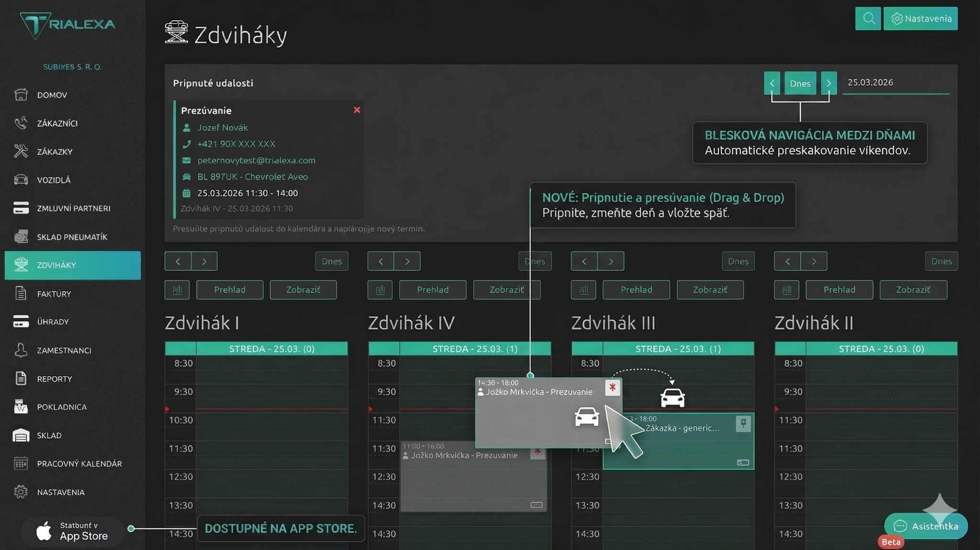Click the chart icon above Zdvihák I

click(177, 290)
